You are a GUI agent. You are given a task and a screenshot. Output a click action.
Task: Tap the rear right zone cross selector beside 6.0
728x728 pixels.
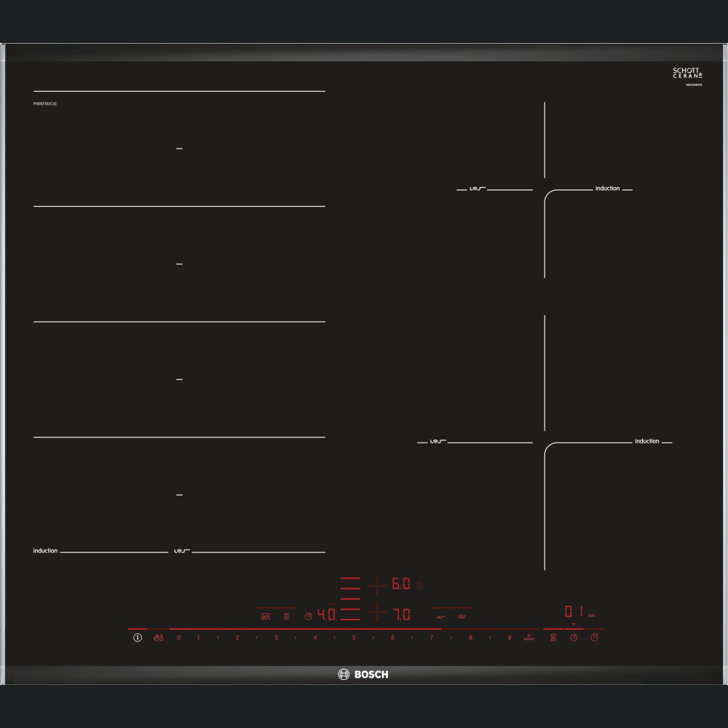(377, 585)
